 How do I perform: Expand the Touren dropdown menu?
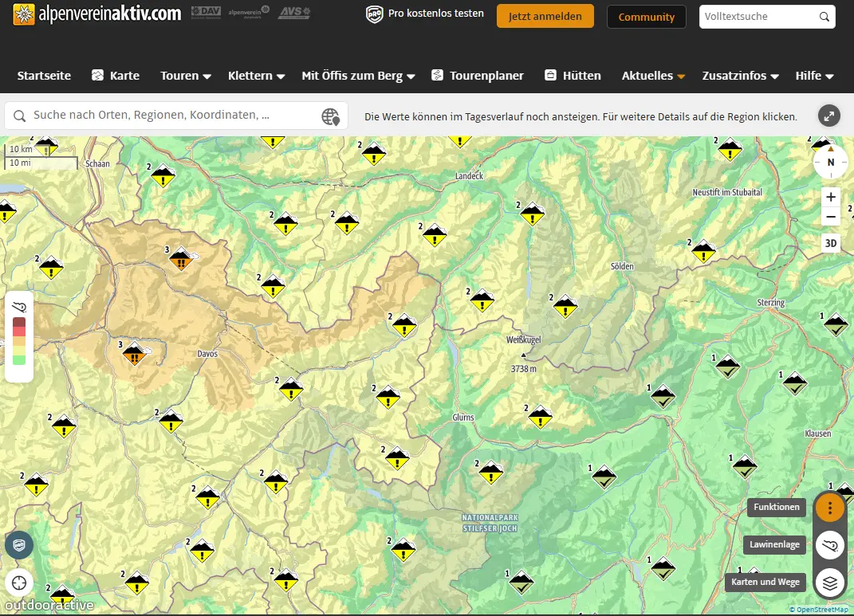coord(185,76)
